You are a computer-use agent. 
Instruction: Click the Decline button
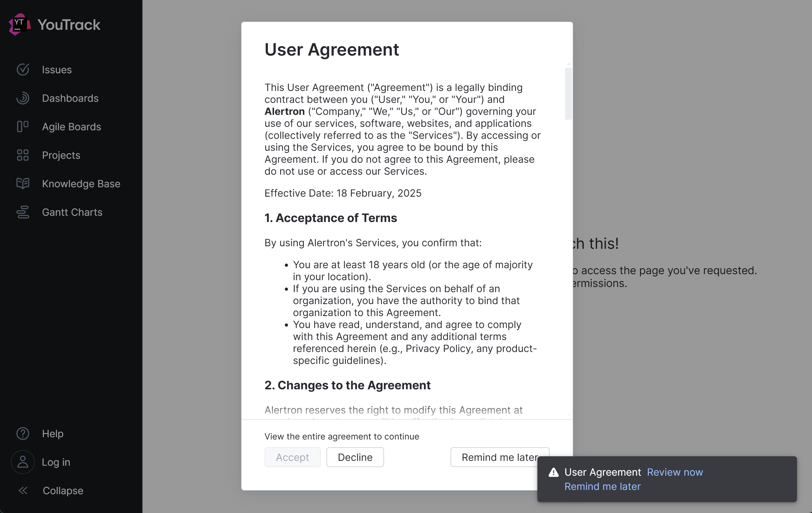pos(355,457)
